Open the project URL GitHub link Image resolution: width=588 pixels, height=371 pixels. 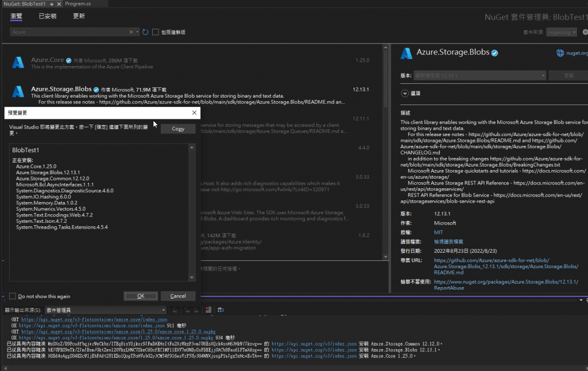(506, 266)
